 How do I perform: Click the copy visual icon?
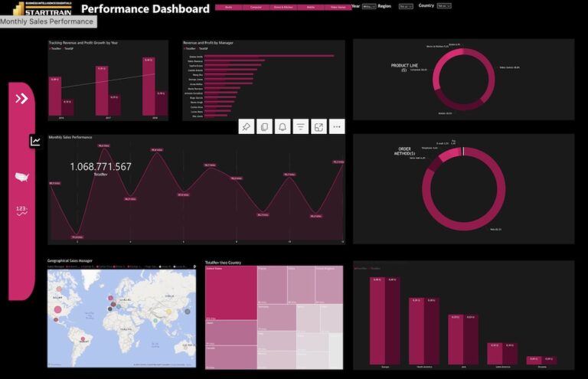click(x=264, y=127)
